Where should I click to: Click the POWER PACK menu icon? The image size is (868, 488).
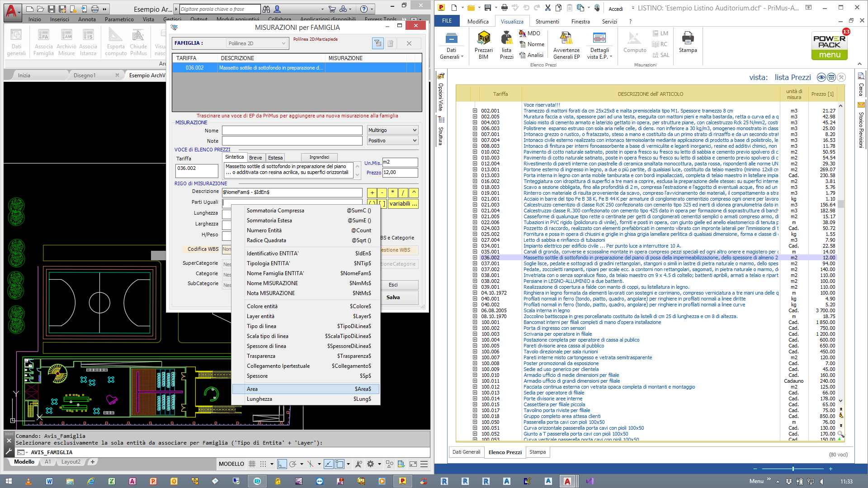click(829, 45)
